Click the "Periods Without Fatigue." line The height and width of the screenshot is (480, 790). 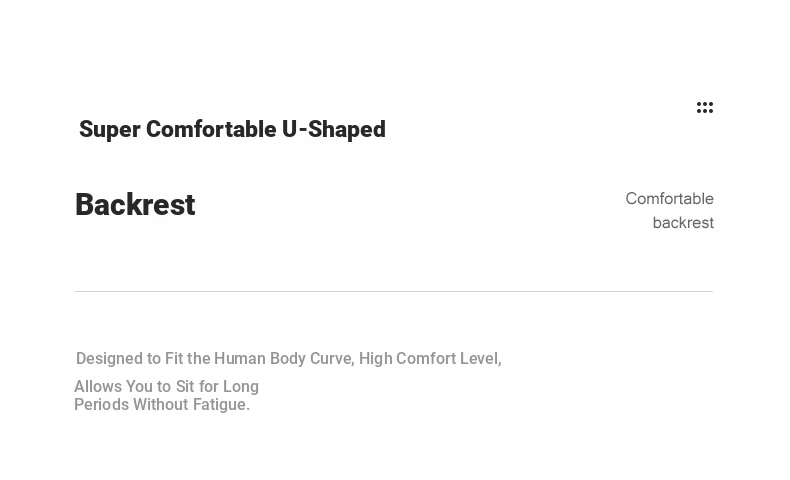162,405
